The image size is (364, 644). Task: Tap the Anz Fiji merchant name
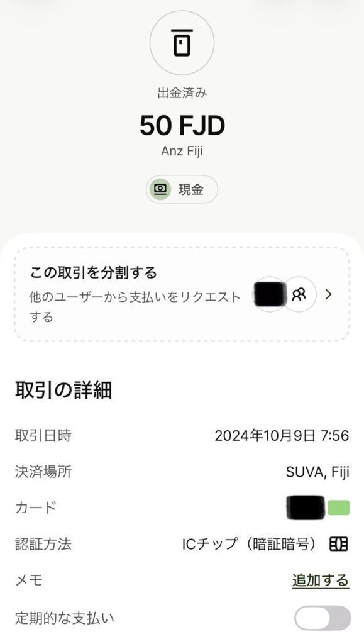(182, 151)
